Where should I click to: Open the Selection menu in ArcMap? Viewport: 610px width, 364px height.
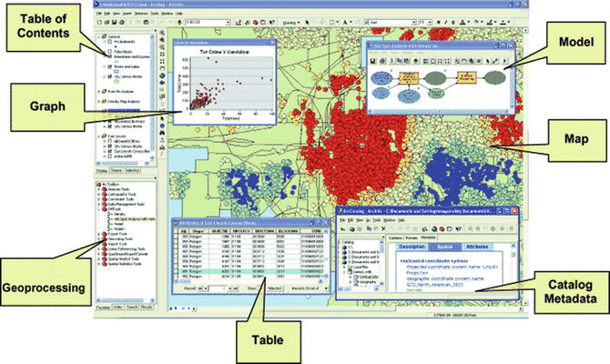(141, 14)
